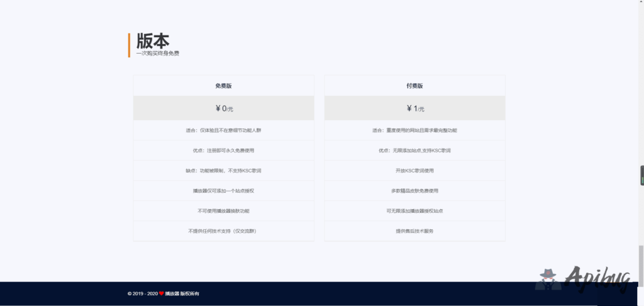This screenshot has height=306, width=644.
Task: Click row 不提供任何技术支持（仅交流群）
Action: point(223,231)
